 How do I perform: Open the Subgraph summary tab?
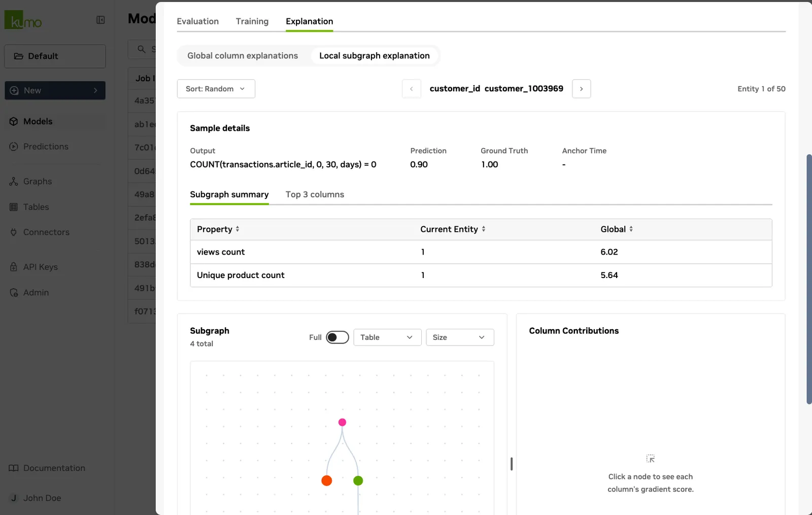click(x=229, y=194)
